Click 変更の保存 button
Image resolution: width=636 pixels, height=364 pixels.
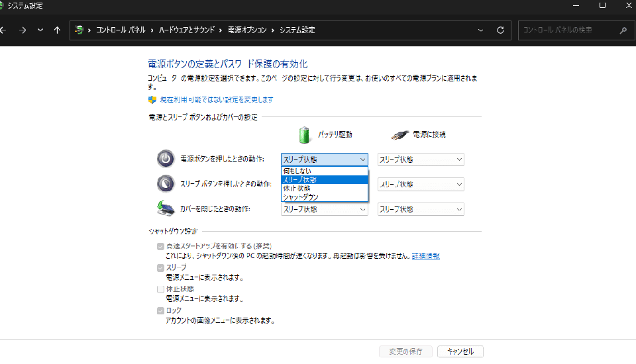(405, 351)
